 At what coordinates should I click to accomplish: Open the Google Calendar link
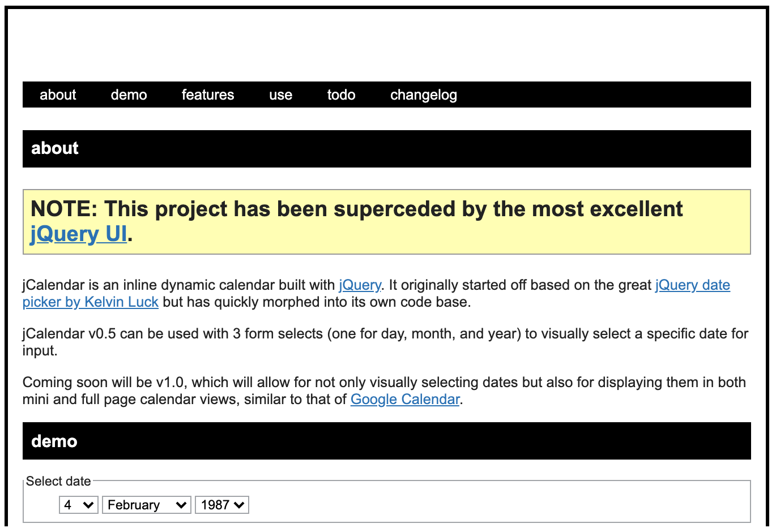[405, 399]
